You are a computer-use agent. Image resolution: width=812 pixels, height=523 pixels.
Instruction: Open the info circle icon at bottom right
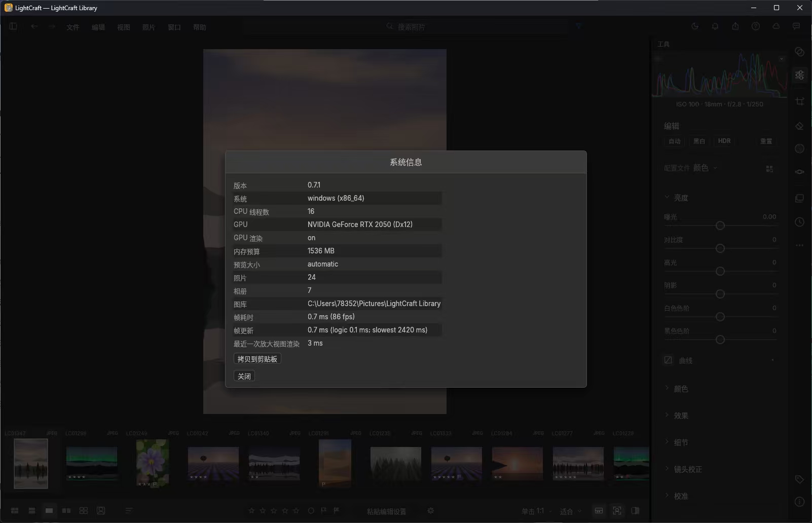click(799, 502)
